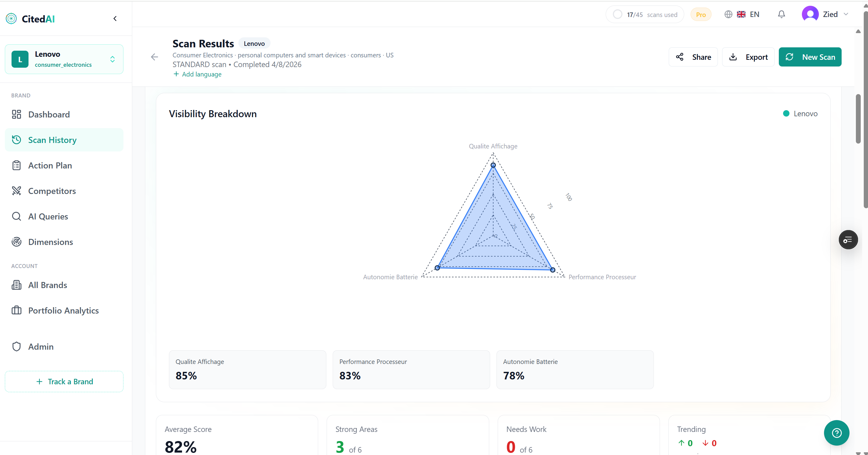Click the notification bell icon

pos(781,14)
